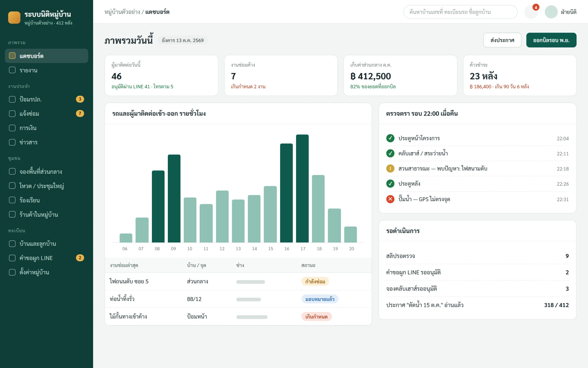Image resolution: width=588 pixels, height=368 pixels.
Task: Click badge 7 on แจ้งซ่อม
Action: tap(80, 113)
